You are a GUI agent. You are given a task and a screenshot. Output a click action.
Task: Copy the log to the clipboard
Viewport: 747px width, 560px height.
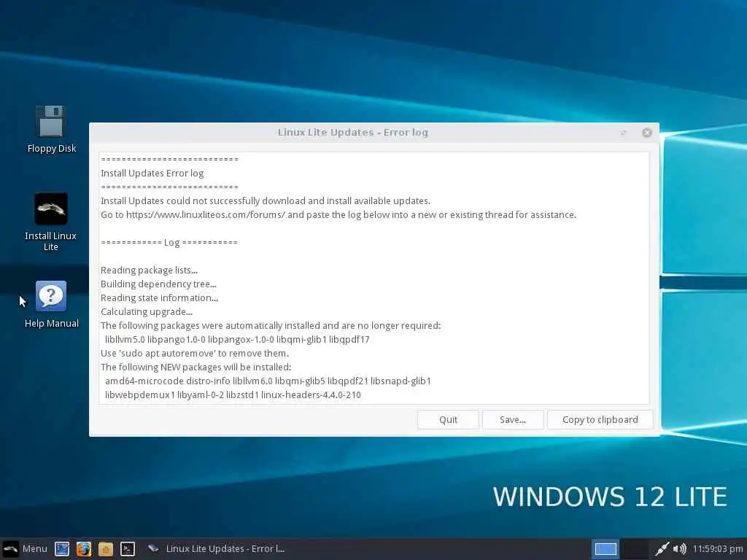600,419
